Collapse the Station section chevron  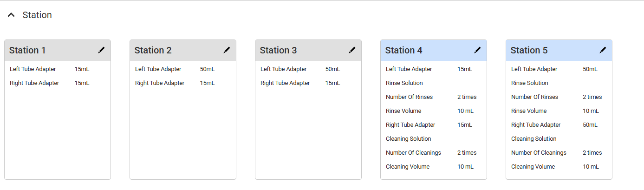pos(12,15)
